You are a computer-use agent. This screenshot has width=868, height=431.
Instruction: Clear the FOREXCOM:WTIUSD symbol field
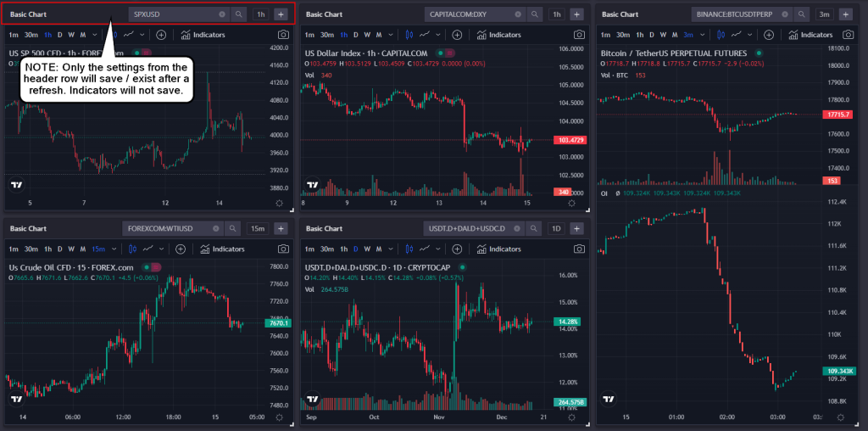216,228
